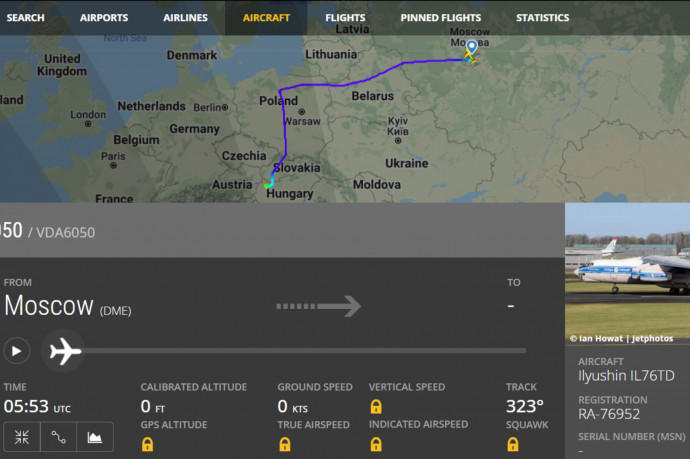
Task: Click the Vertical Speed lock icon
Action: (x=376, y=406)
